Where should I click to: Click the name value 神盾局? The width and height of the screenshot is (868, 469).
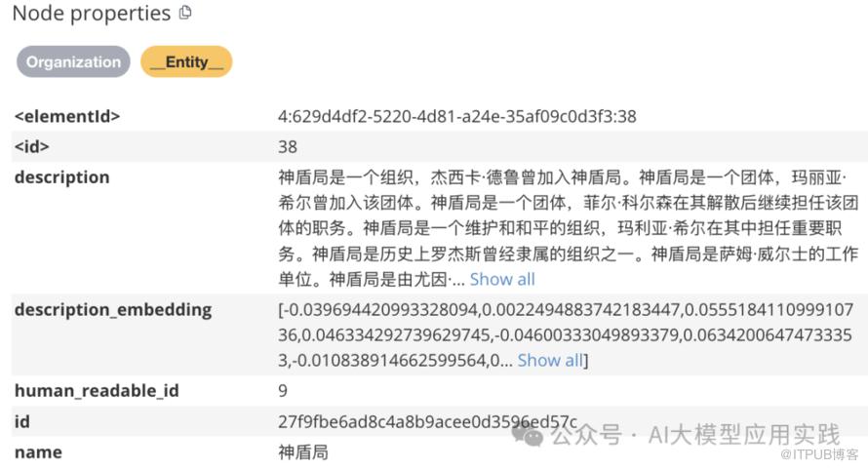tap(302, 452)
